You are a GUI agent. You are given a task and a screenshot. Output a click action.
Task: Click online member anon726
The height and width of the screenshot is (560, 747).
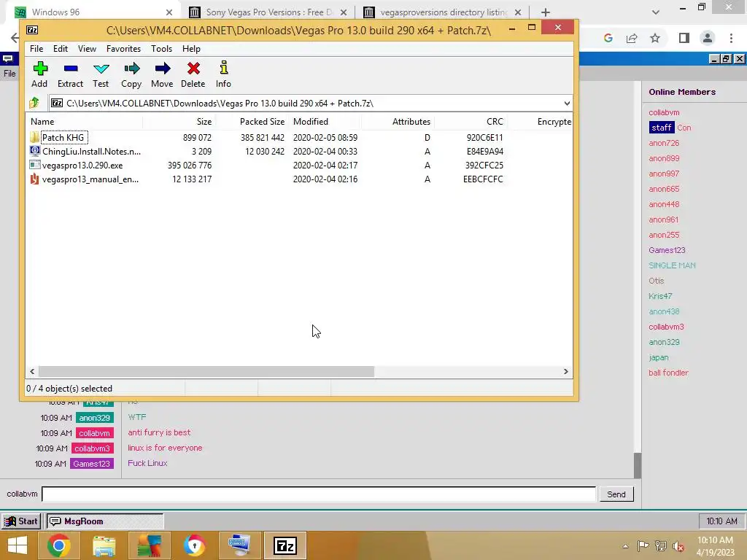click(x=664, y=143)
